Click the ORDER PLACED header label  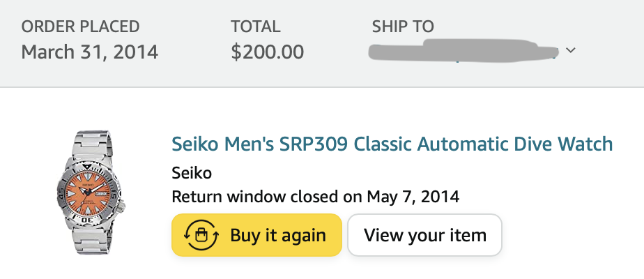coord(80,27)
